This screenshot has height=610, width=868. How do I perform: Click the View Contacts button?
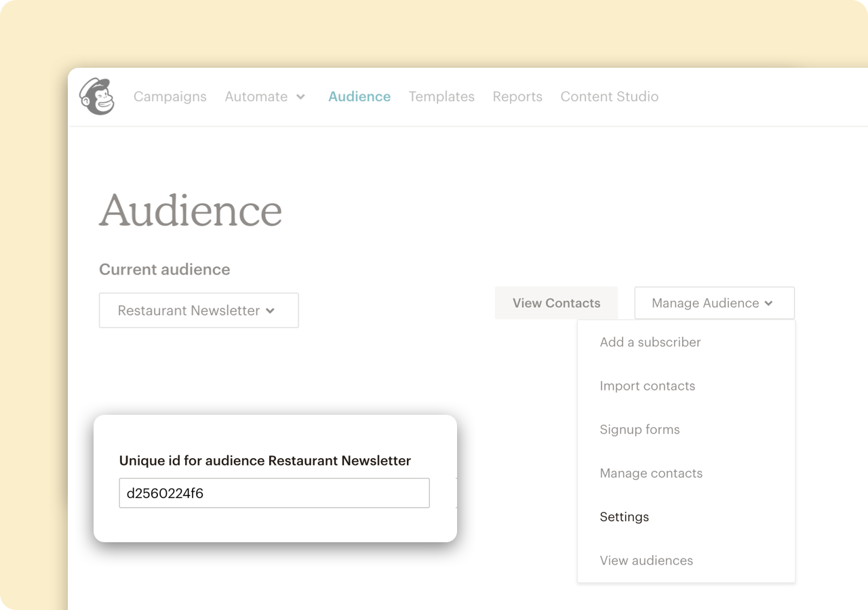point(556,303)
